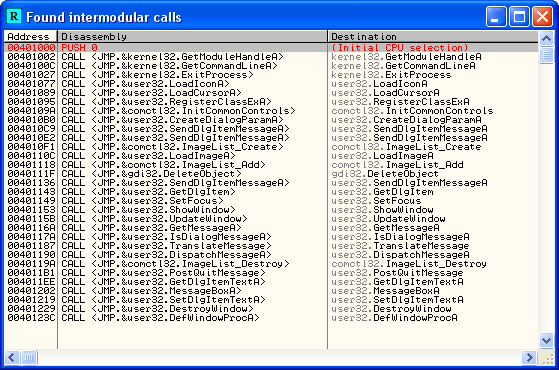The height and width of the screenshot is (370, 559).
Task: Select the MessageBoxA call at 00401202
Action: point(271,291)
